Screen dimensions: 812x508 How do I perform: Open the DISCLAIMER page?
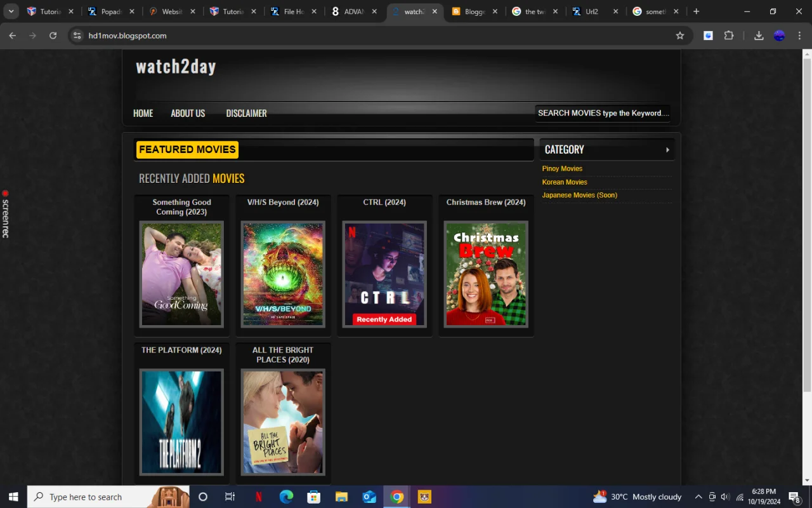click(246, 113)
